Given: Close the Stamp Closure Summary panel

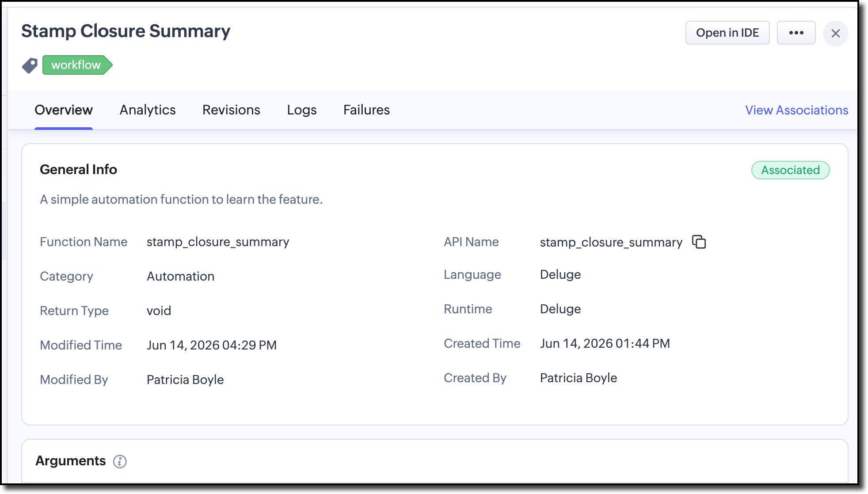Looking at the screenshot, I should click(x=835, y=33).
